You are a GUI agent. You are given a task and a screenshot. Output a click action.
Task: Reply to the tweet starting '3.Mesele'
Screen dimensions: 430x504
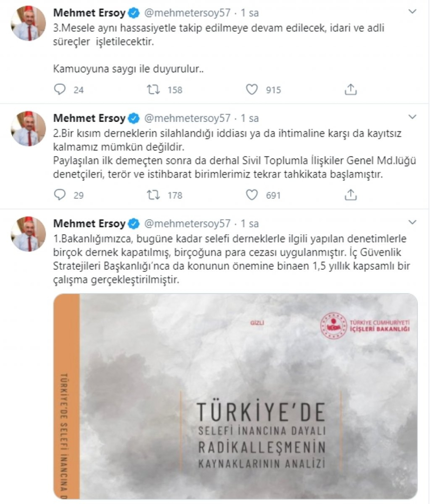(x=60, y=89)
